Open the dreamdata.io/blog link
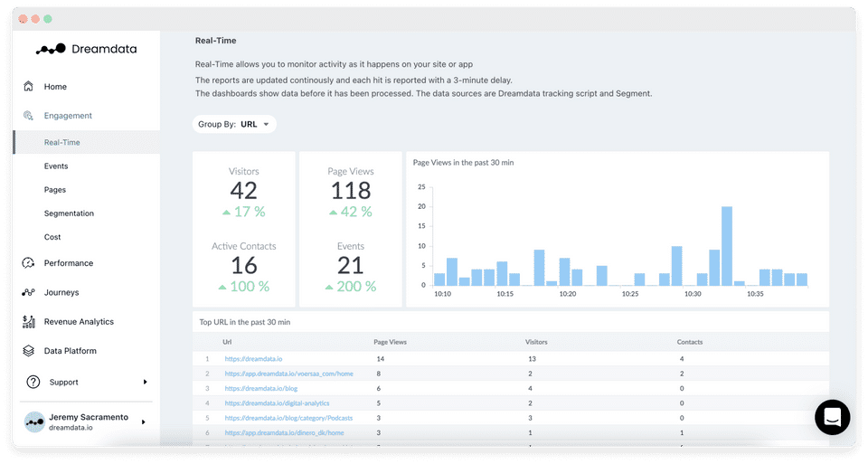868x464 pixels. coord(261,389)
